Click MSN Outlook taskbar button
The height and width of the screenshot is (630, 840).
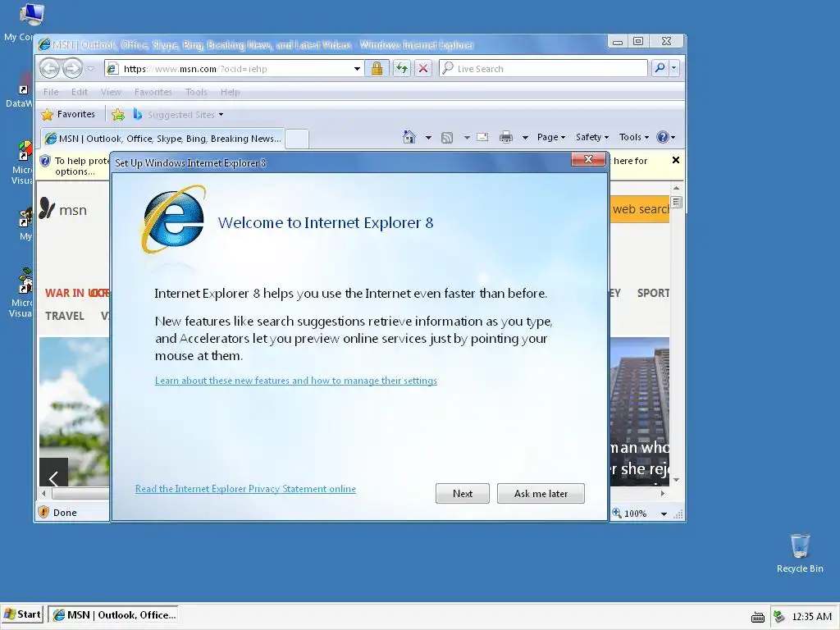(113, 615)
